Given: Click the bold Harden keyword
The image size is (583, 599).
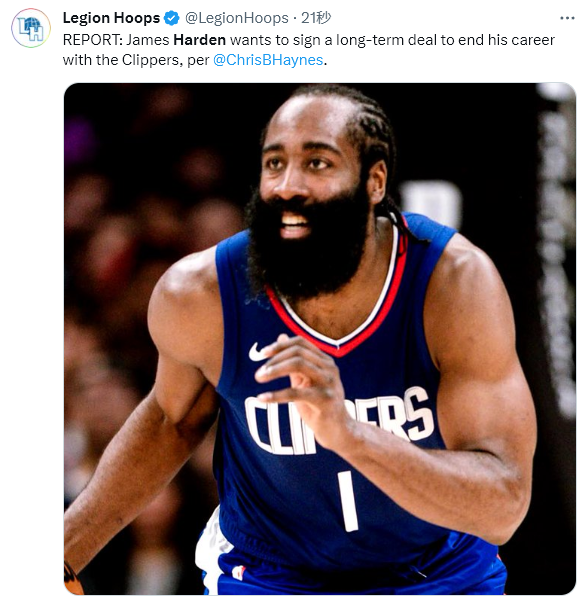Looking at the screenshot, I should [199, 40].
